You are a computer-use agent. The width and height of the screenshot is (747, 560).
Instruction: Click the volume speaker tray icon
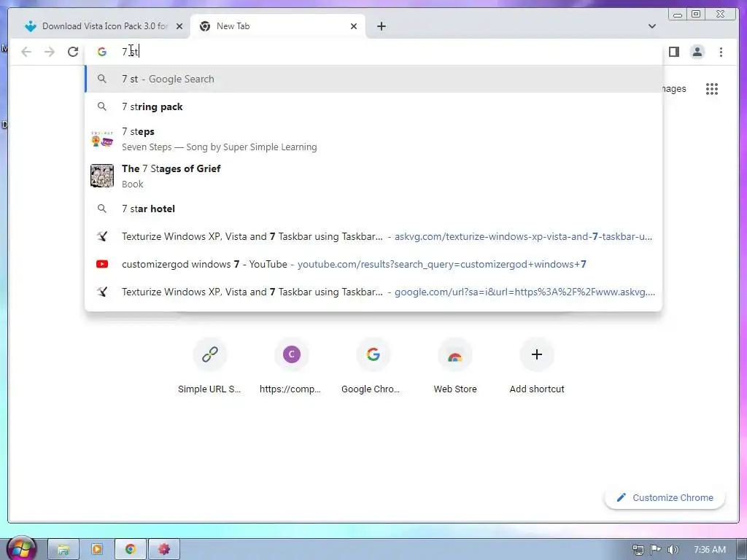point(673,550)
